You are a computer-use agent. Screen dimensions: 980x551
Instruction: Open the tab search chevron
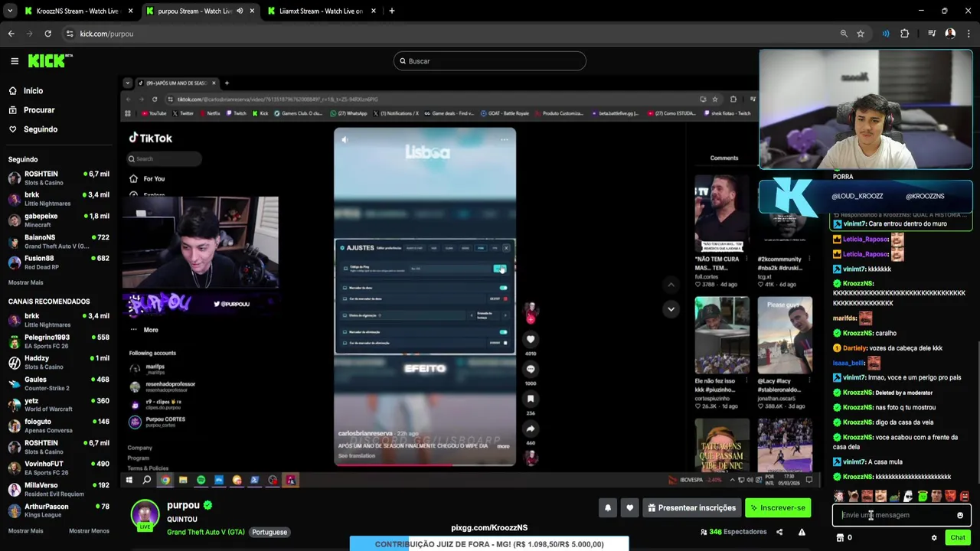[x=10, y=11]
